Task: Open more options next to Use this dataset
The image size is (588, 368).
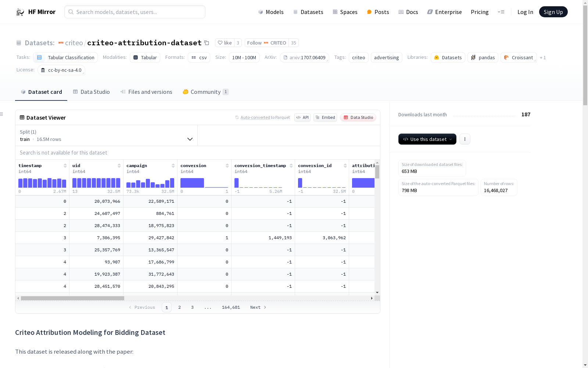Action: click(x=465, y=139)
